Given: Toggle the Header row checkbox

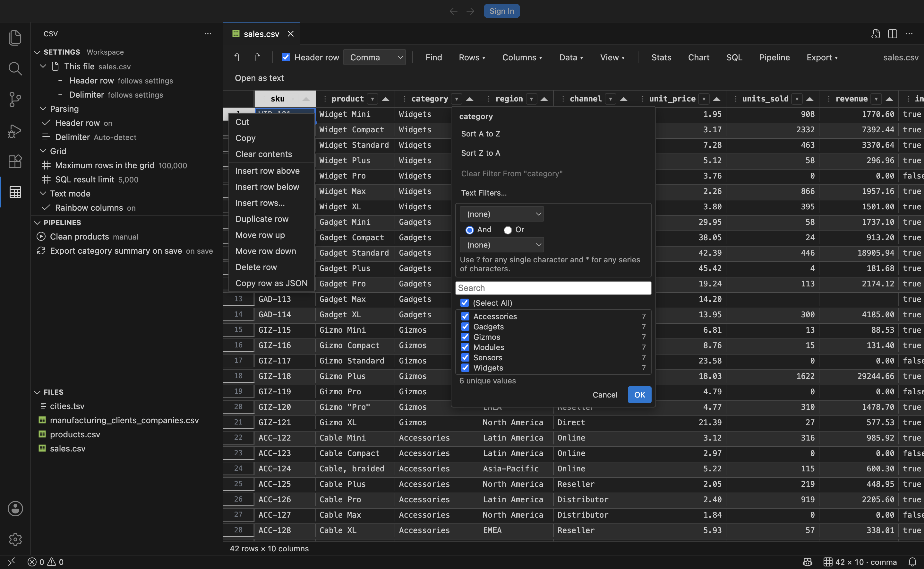Looking at the screenshot, I should point(286,57).
